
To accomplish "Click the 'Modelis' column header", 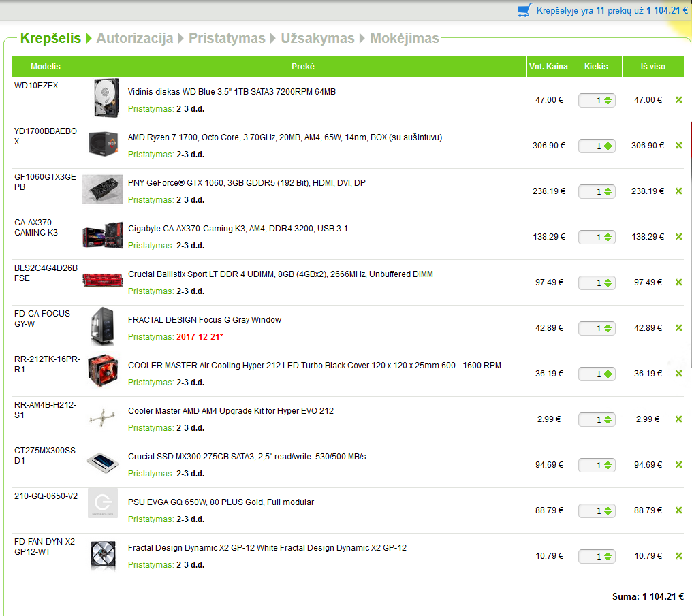I will pos(46,67).
